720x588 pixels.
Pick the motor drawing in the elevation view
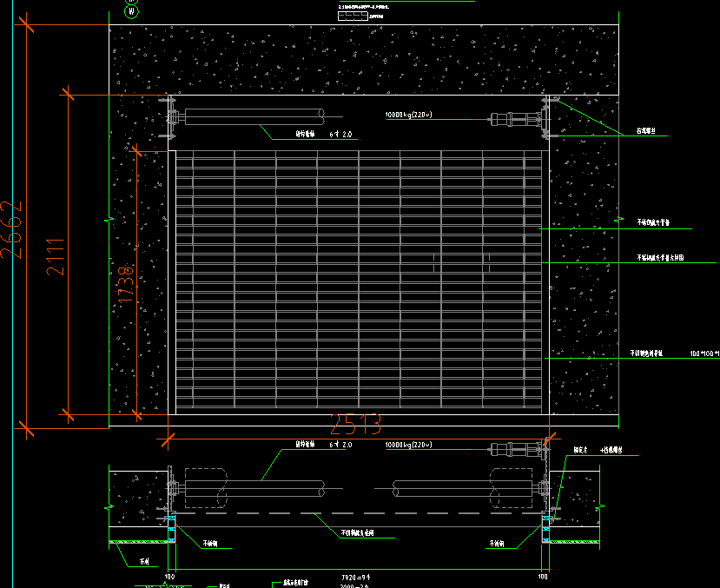pyautogui.click(x=519, y=119)
